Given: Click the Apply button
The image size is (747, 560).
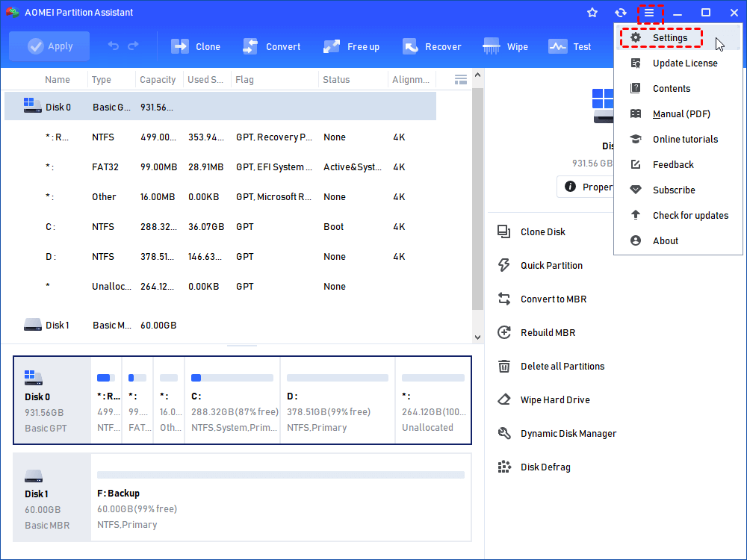Looking at the screenshot, I should (49, 46).
